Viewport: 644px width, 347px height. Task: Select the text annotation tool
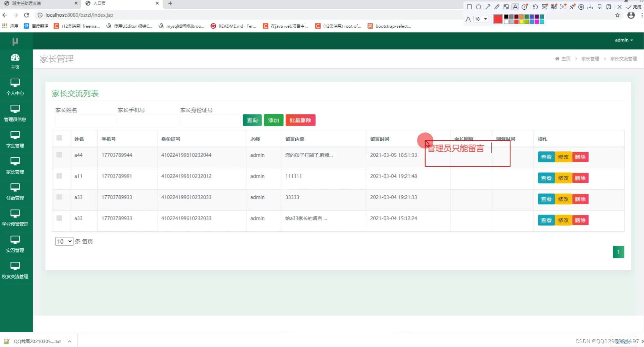tap(515, 7)
